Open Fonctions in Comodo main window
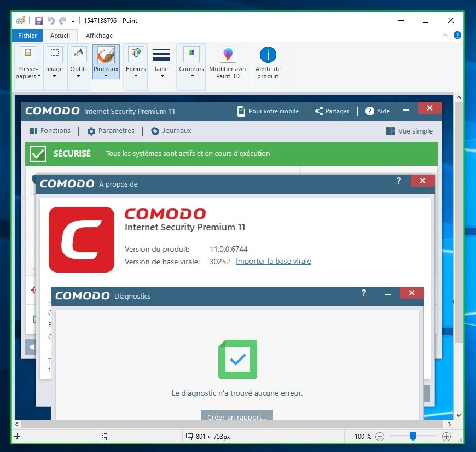The height and width of the screenshot is (452, 476). tap(50, 131)
